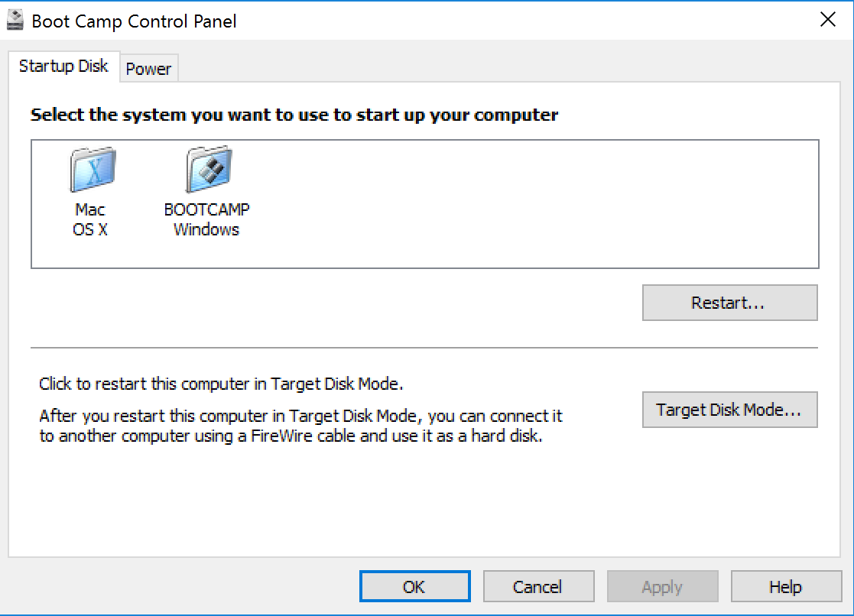The width and height of the screenshot is (854, 616).
Task: Open Help for Boot Camp
Action: tap(785, 587)
